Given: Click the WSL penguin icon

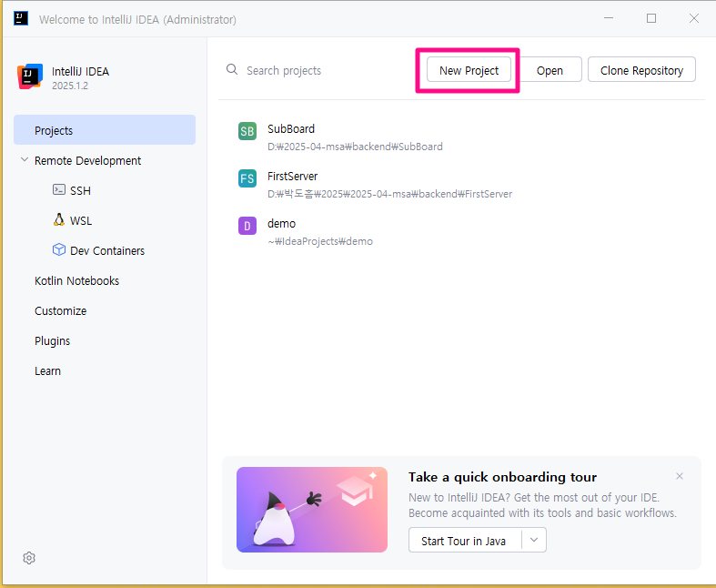Looking at the screenshot, I should coord(59,219).
